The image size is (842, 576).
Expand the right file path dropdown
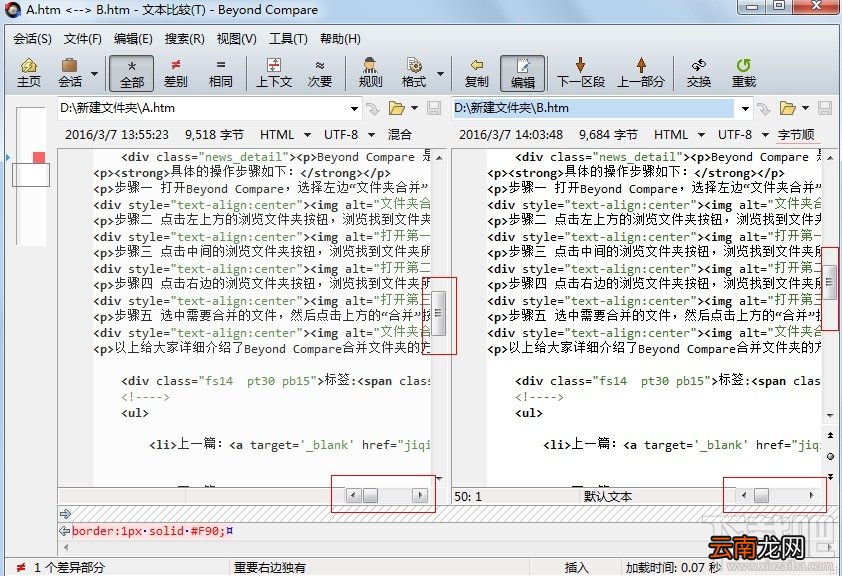point(745,108)
